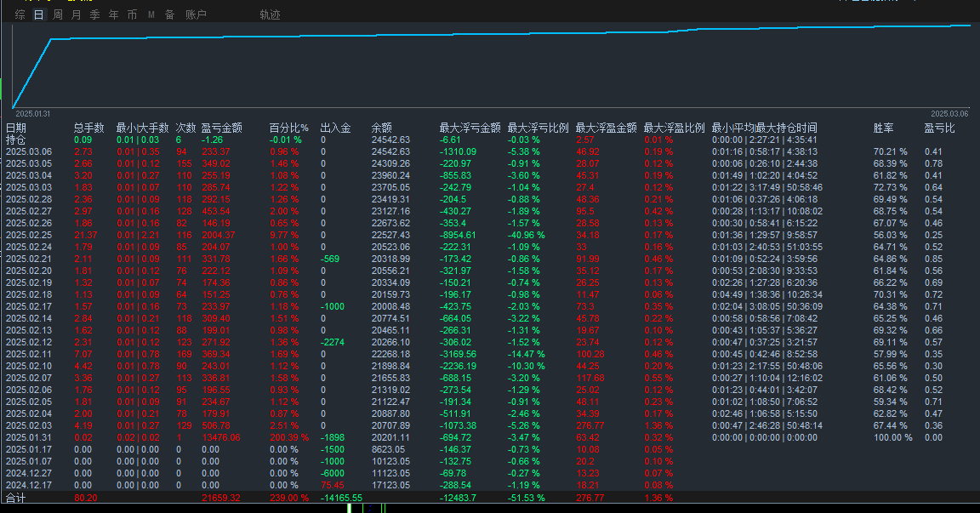Click the chart end date 2025.03.06
Viewport: 980px width, 513px height.
pos(949,114)
